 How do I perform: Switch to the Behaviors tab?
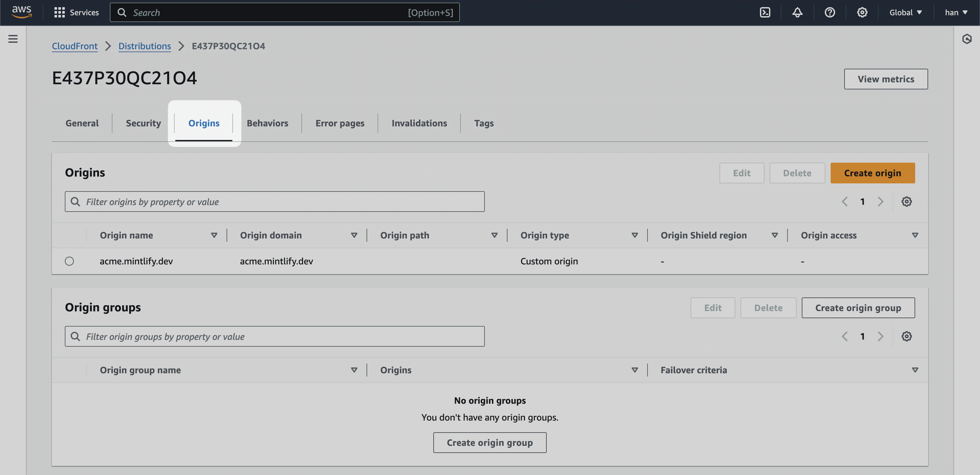click(x=267, y=123)
